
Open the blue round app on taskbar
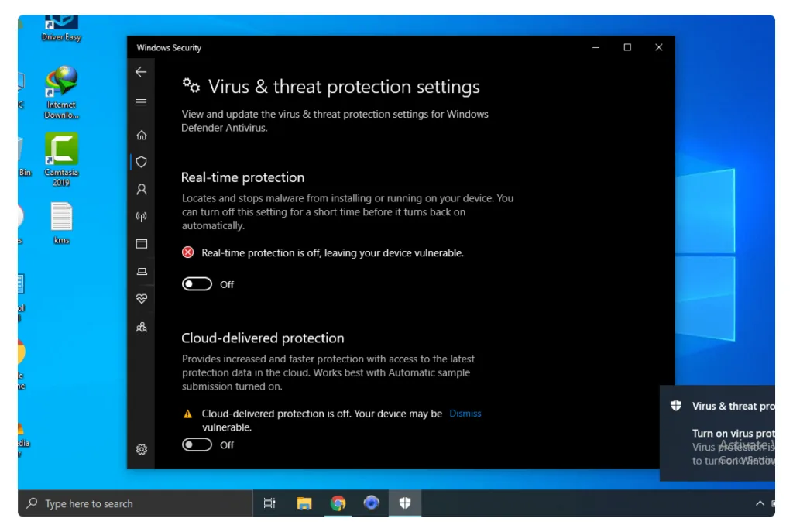(371, 503)
